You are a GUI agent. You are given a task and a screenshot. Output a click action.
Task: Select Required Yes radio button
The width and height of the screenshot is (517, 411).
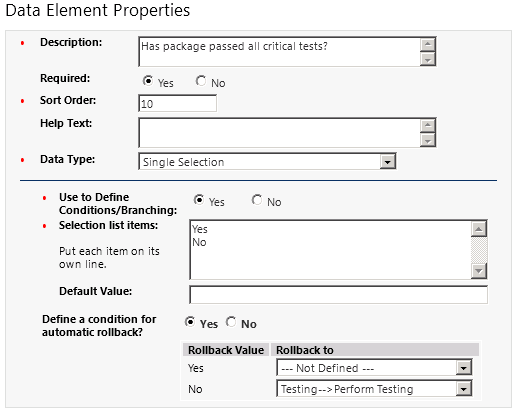148,81
